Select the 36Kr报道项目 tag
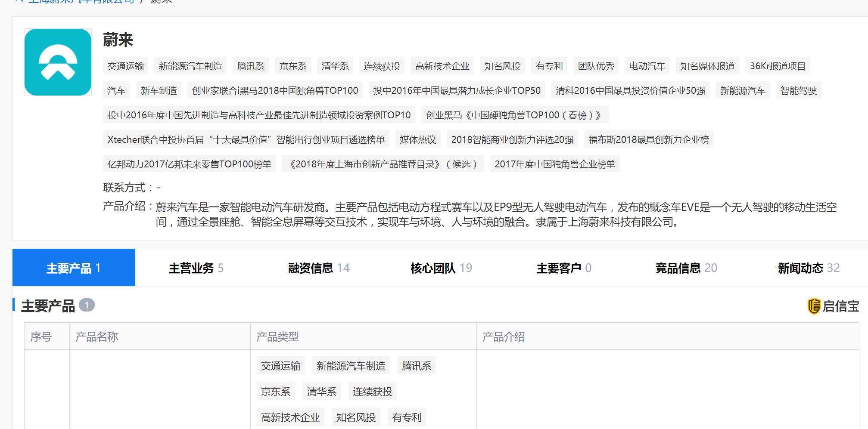Screen dimensions: 868x429 coord(778,66)
